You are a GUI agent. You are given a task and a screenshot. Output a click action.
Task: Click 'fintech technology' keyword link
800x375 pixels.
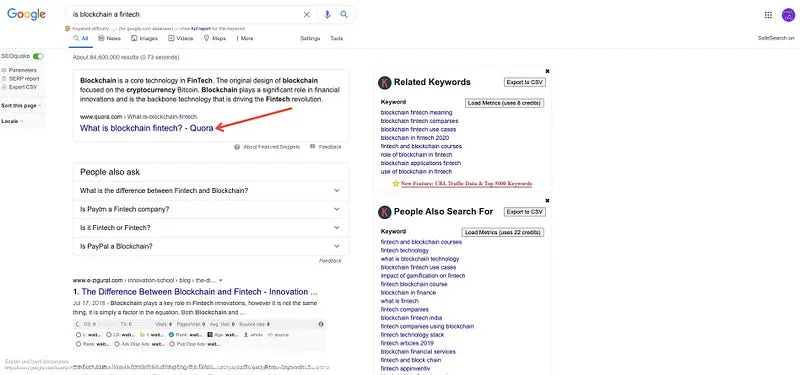coord(405,251)
